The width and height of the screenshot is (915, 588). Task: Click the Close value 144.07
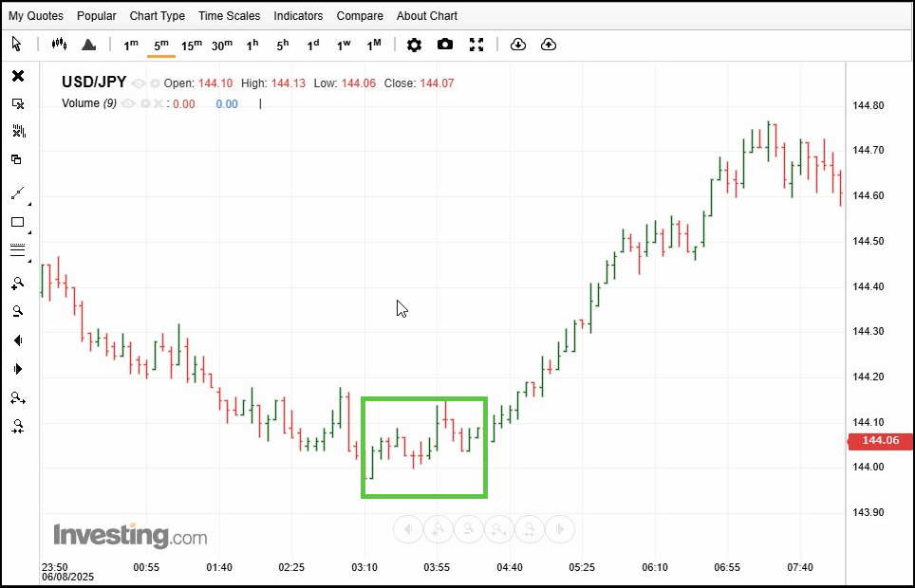[x=437, y=83]
